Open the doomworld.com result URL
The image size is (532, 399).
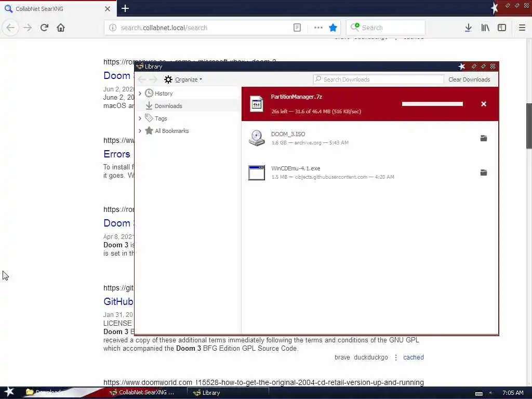(263, 382)
